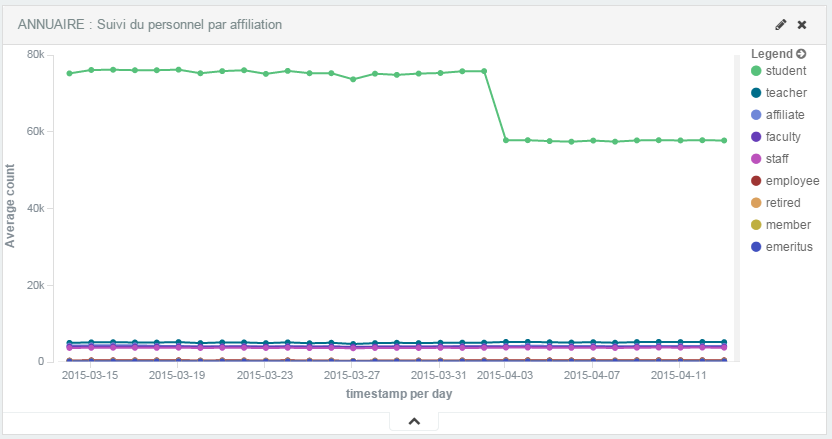Toggle the teacher series in legend
The height and width of the screenshot is (439, 832).
pos(786,93)
